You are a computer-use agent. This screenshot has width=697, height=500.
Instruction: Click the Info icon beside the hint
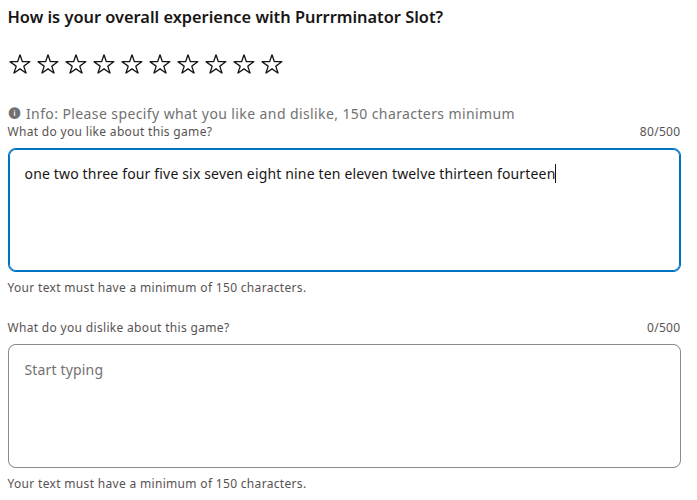(14, 114)
